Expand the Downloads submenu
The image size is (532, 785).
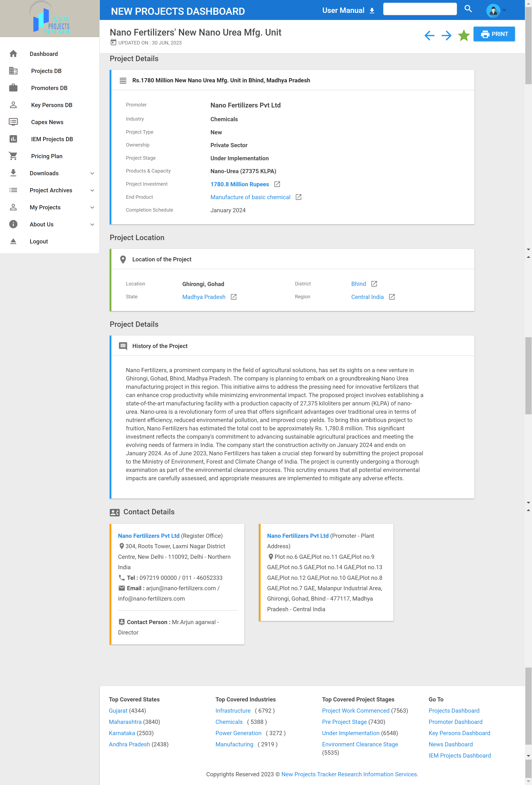92,173
